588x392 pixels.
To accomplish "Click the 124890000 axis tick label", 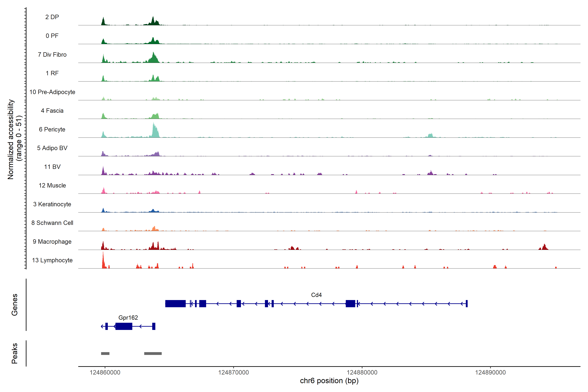I will click(490, 373).
